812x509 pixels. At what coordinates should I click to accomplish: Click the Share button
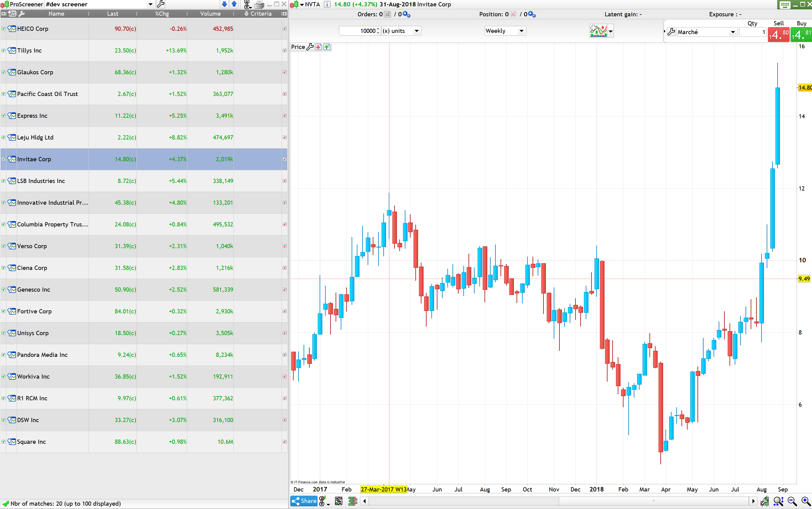click(x=304, y=501)
